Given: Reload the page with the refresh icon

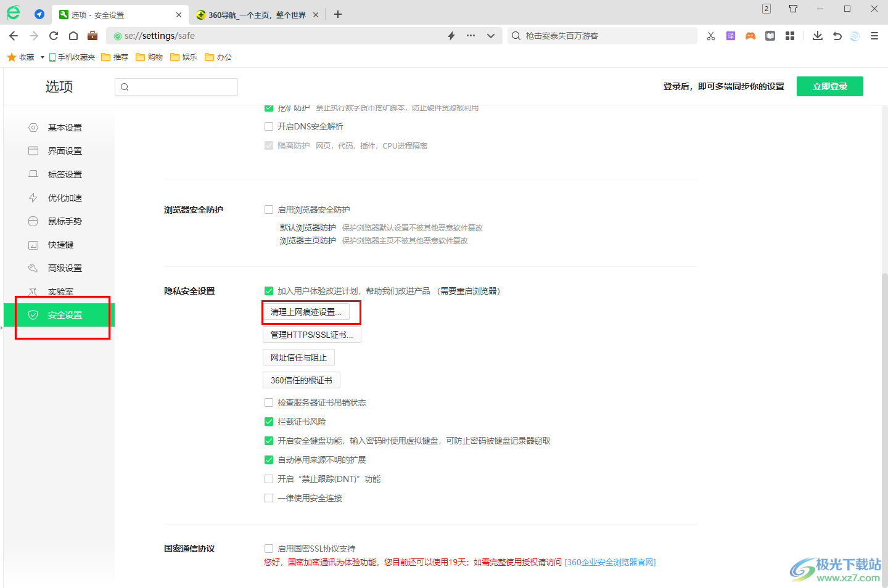Looking at the screenshot, I should (x=54, y=36).
